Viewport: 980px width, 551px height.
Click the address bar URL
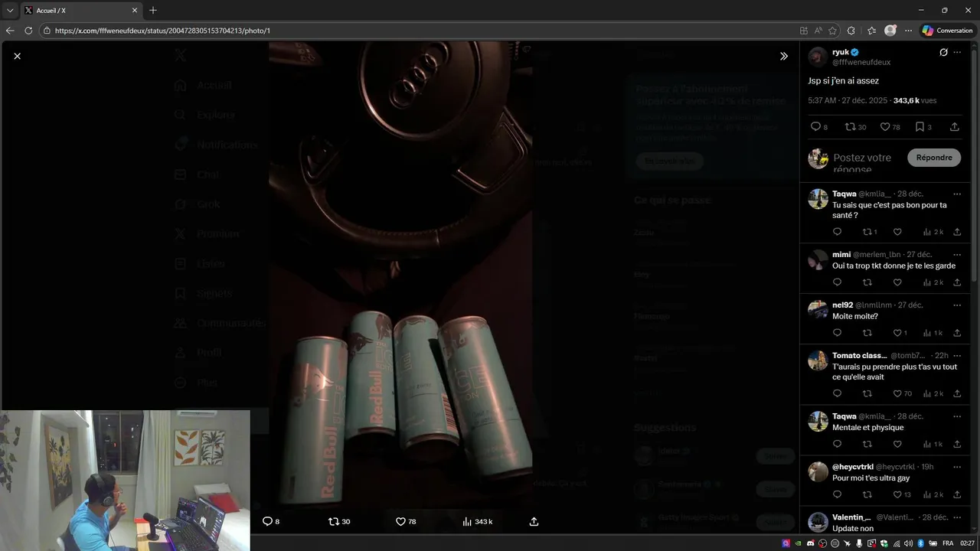point(162,31)
